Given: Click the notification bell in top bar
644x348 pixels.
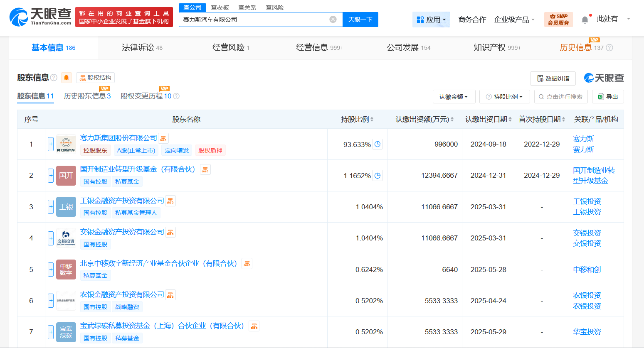Looking at the screenshot, I should pyautogui.click(x=586, y=19).
